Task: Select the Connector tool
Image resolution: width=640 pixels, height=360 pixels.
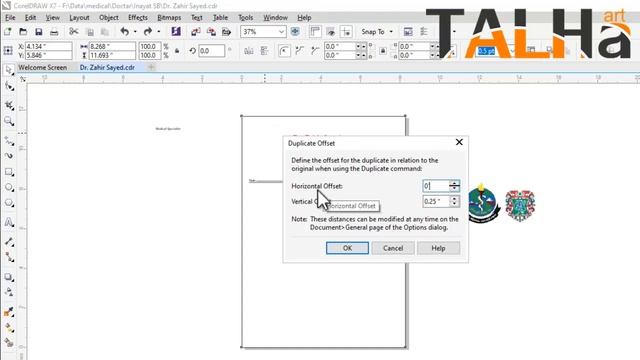Action: [9, 257]
